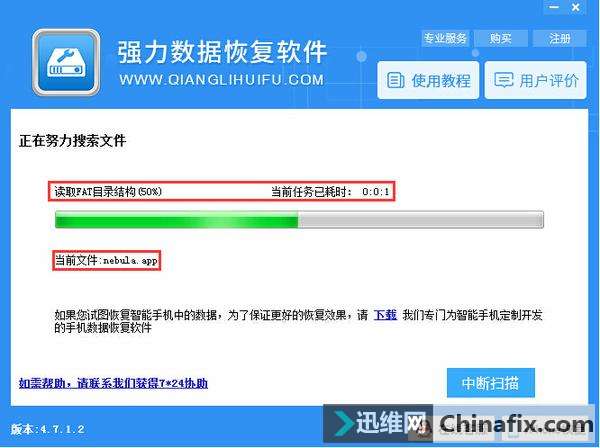
Task: Click the document icon beside 使用教程
Action: 395,80
